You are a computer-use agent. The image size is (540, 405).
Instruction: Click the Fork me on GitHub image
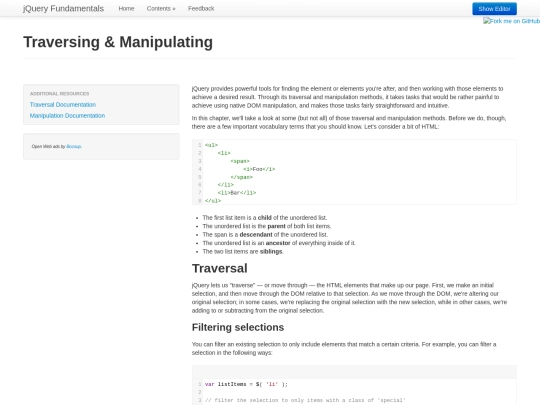click(511, 21)
